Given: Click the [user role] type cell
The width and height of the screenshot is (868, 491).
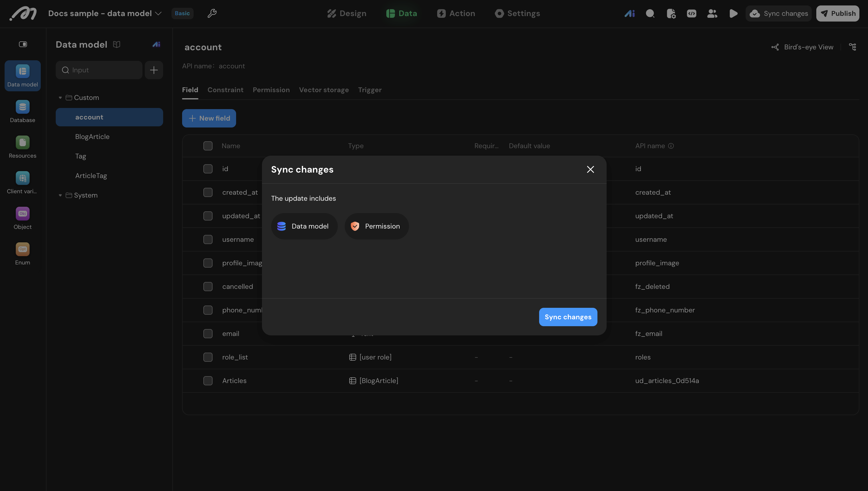Looking at the screenshot, I should [370, 357].
